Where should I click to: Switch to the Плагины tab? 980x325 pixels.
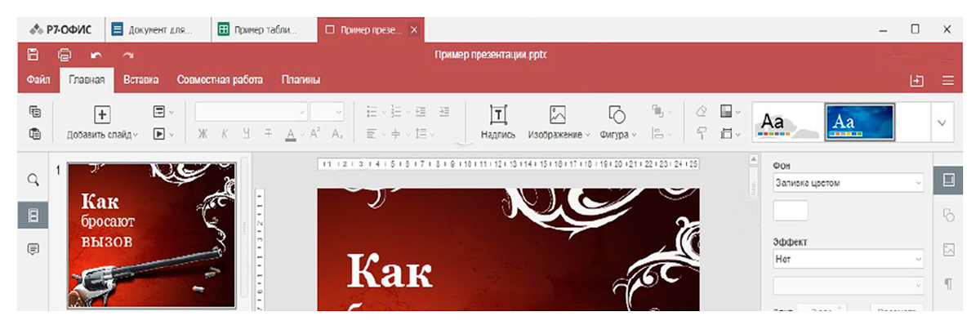[x=301, y=80]
